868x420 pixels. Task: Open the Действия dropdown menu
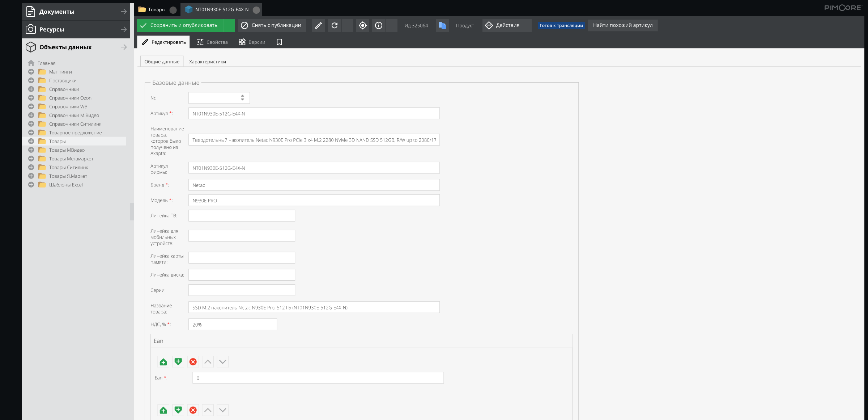506,25
